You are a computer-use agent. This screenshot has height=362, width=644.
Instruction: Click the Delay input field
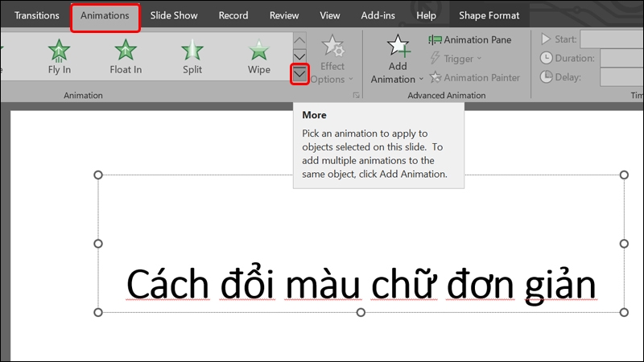(x=621, y=77)
